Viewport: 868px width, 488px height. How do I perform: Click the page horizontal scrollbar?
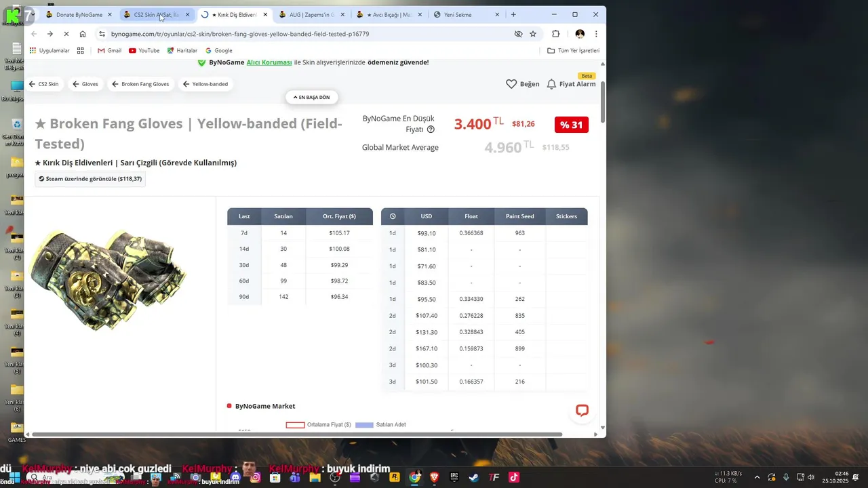coord(296,434)
